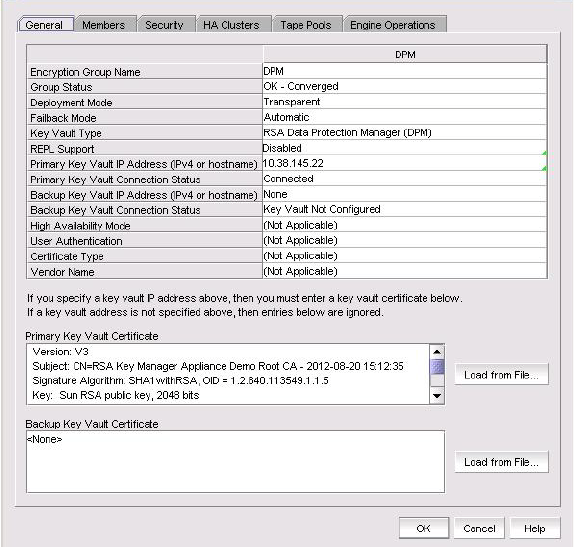Open the Security tab

point(165,25)
